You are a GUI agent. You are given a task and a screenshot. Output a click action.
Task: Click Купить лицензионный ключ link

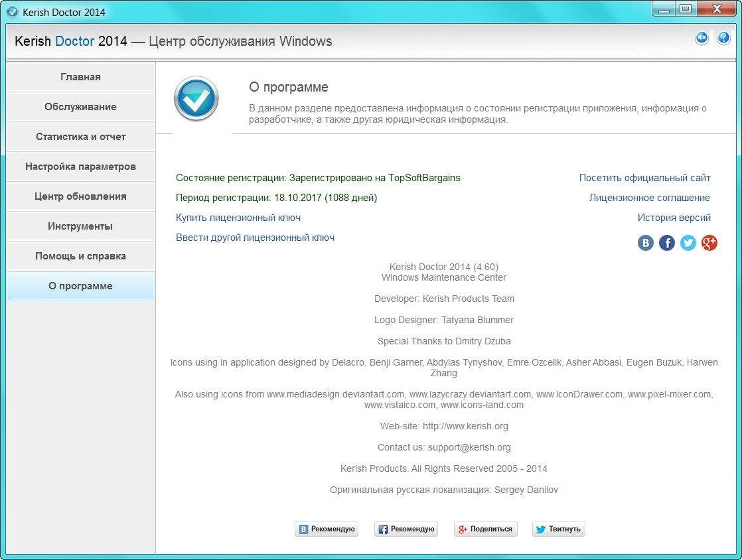[x=238, y=218]
